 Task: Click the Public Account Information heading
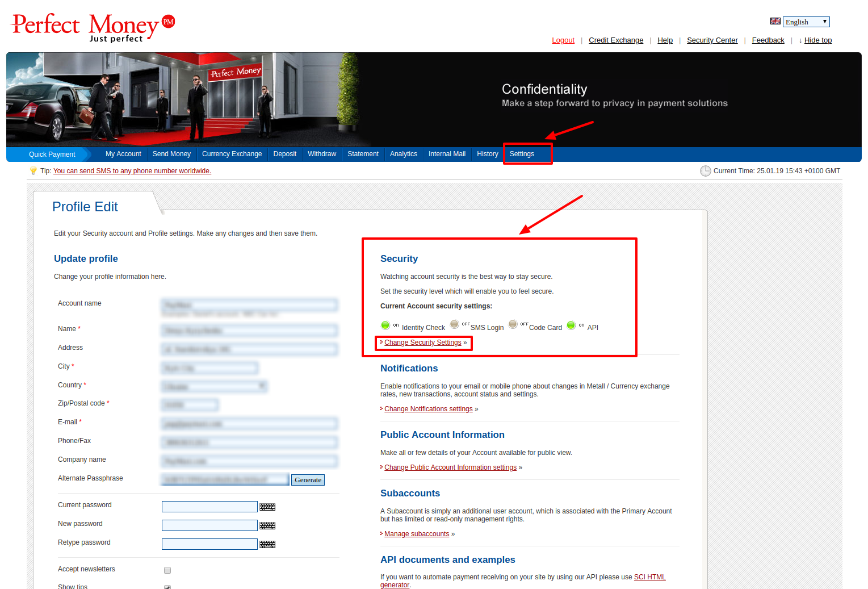pyautogui.click(x=442, y=435)
